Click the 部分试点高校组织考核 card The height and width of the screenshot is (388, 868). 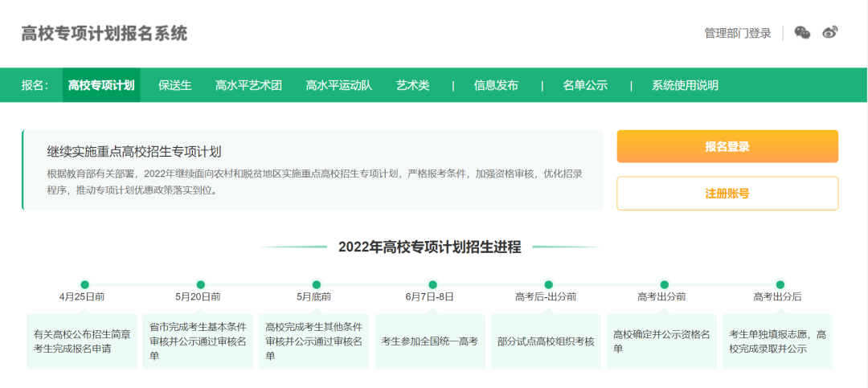tap(546, 341)
